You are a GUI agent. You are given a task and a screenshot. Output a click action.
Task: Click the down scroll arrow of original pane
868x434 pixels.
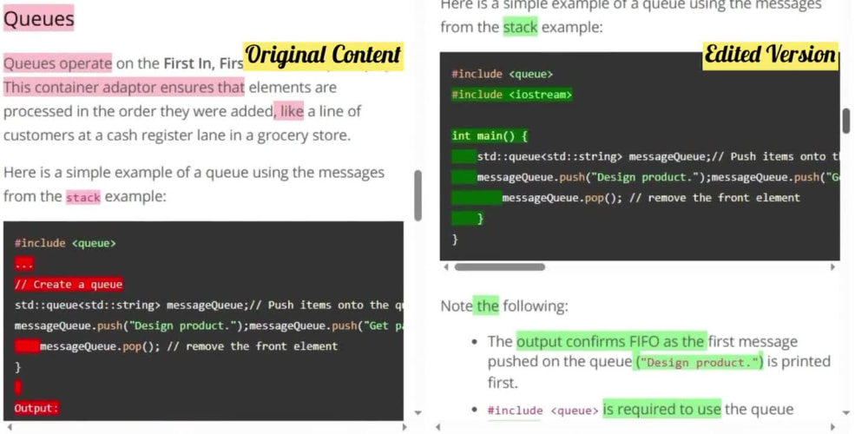418,412
